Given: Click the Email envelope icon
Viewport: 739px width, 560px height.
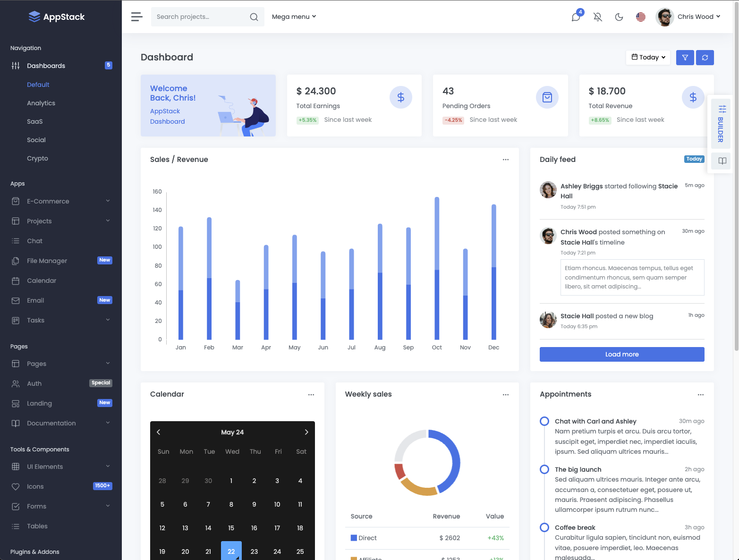Looking at the screenshot, I should [16, 300].
